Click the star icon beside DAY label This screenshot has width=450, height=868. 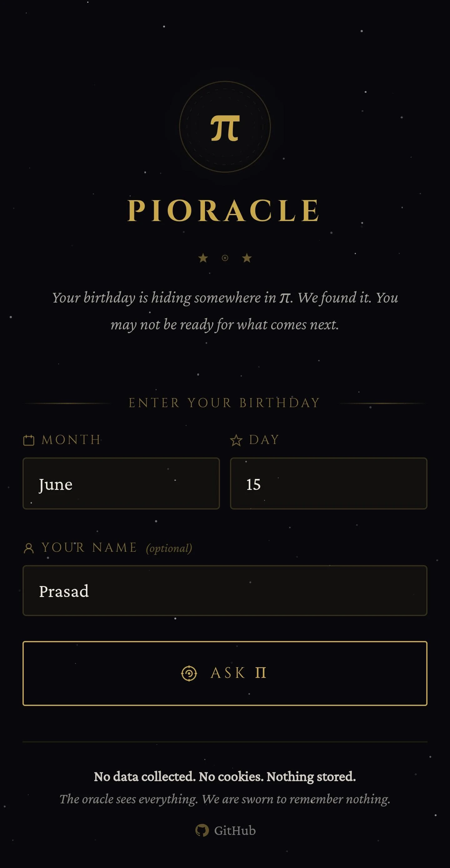tap(237, 439)
